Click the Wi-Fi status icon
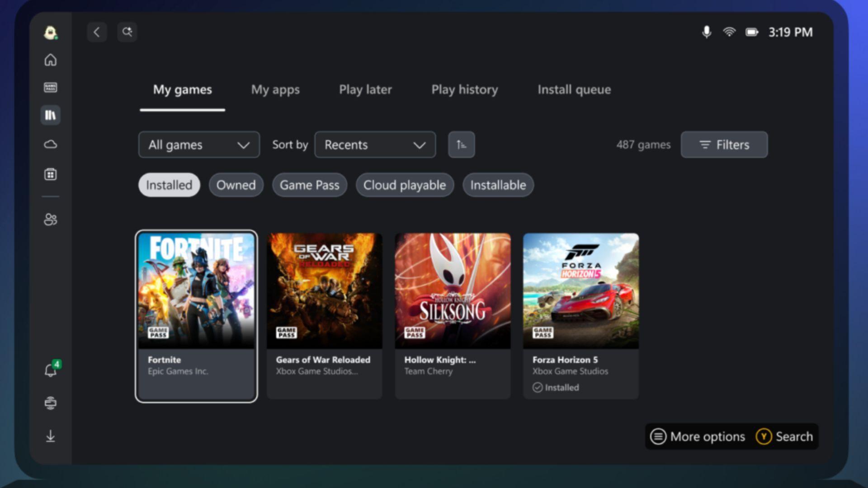 pyautogui.click(x=729, y=32)
